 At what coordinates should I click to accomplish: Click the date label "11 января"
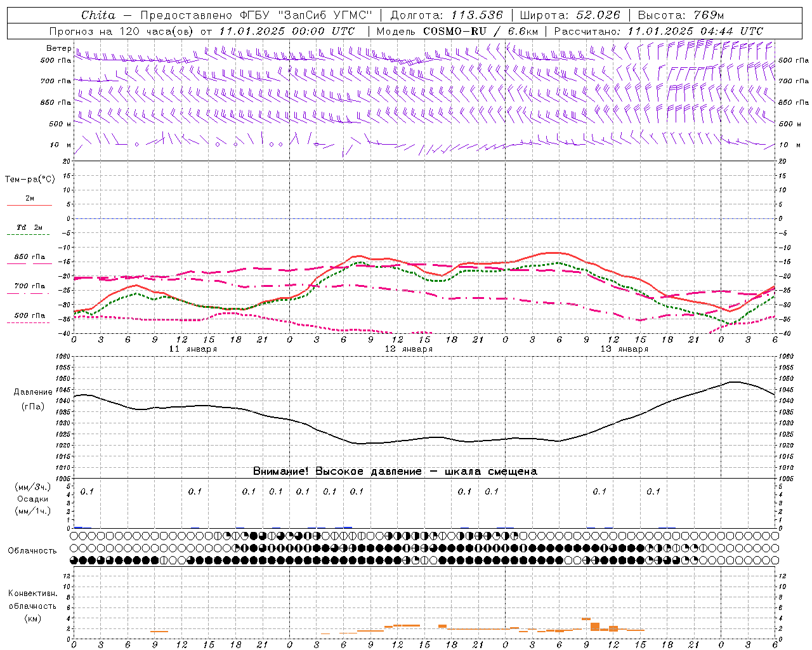coord(193,349)
